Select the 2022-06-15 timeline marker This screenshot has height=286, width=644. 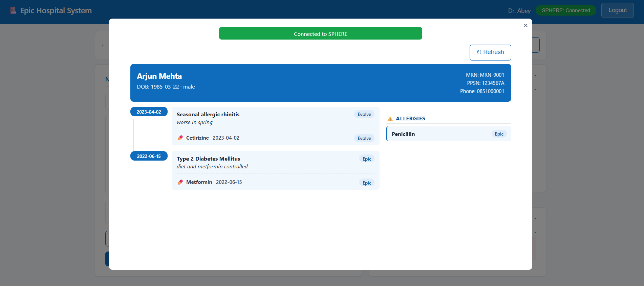tap(149, 156)
